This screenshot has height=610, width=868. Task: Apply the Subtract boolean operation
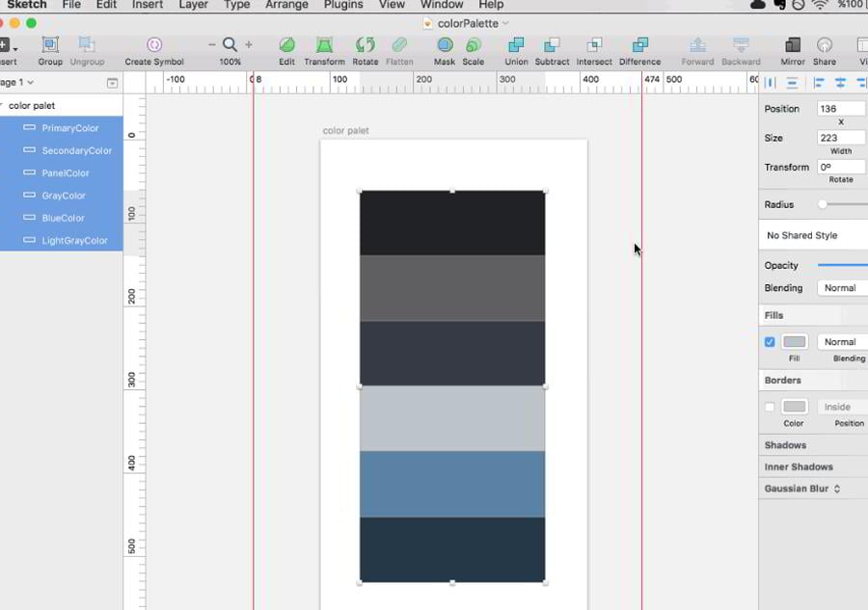tap(552, 45)
